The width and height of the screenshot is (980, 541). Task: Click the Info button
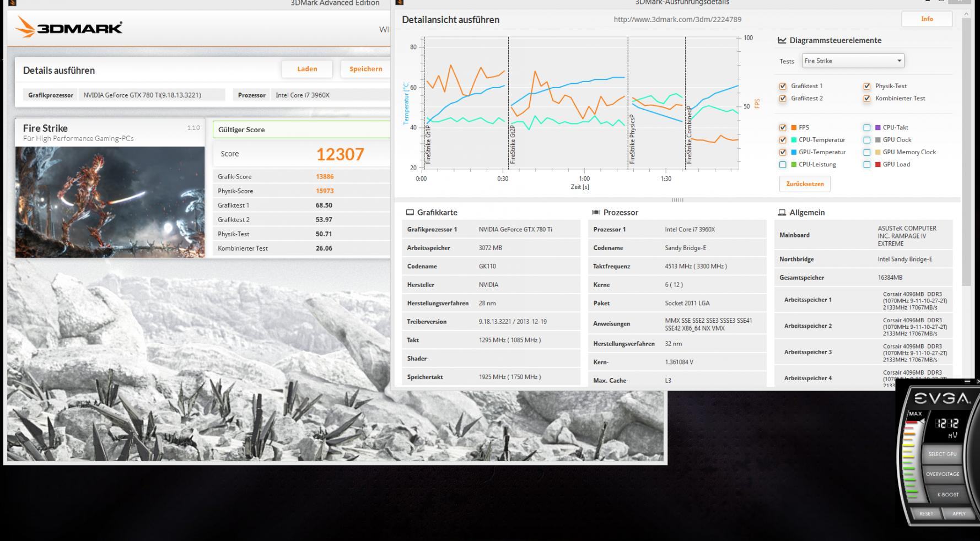pyautogui.click(x=927, y=19)
